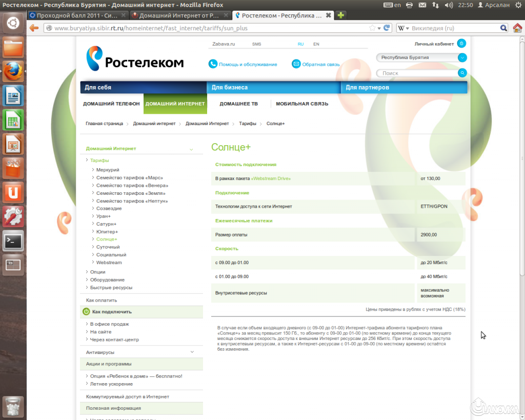Click the search magnifier in Wikipedia box
The height and width of the screenshot is (420, 525).
coord(503,28)
